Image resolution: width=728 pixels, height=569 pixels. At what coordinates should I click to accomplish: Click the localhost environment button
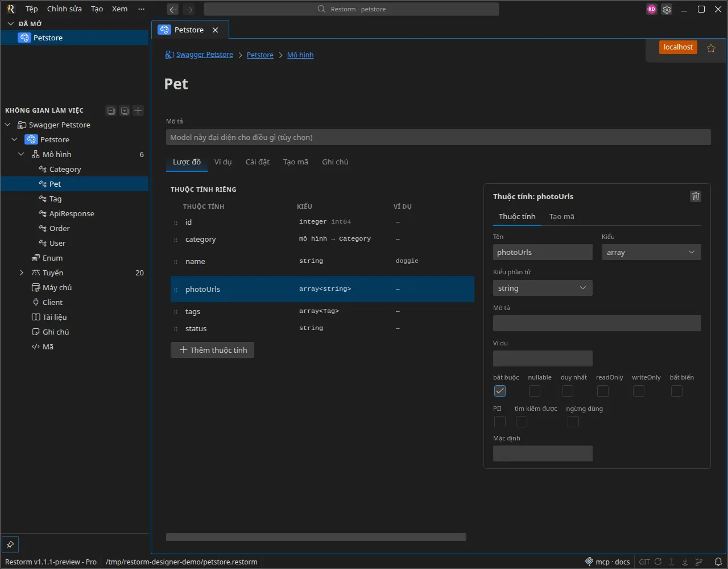coord(678,47)
